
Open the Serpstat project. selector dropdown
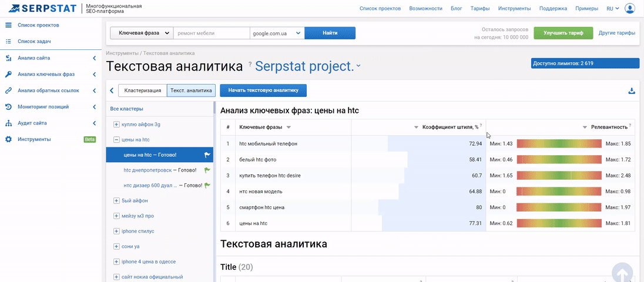tap(308, 66)
